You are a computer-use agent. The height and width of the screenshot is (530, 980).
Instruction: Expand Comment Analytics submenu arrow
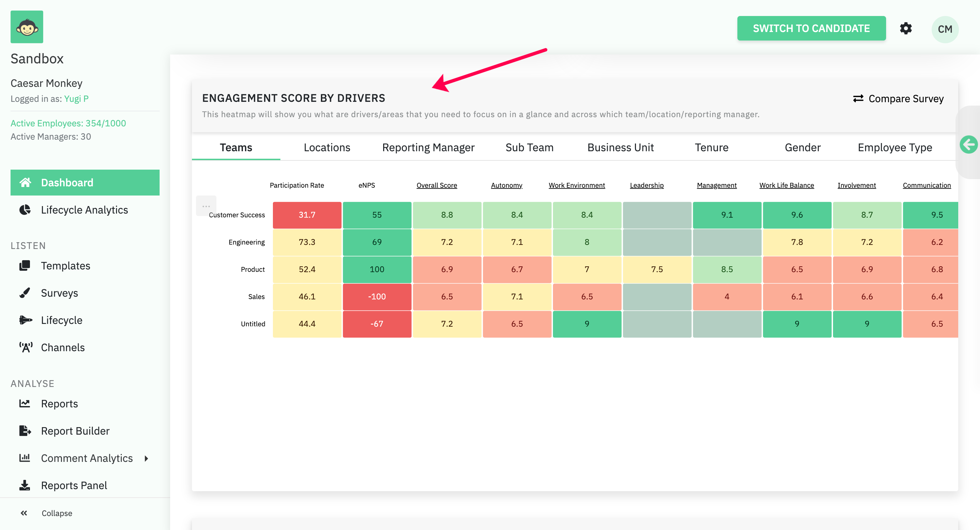pyautogui.click(x=146, y=458)
